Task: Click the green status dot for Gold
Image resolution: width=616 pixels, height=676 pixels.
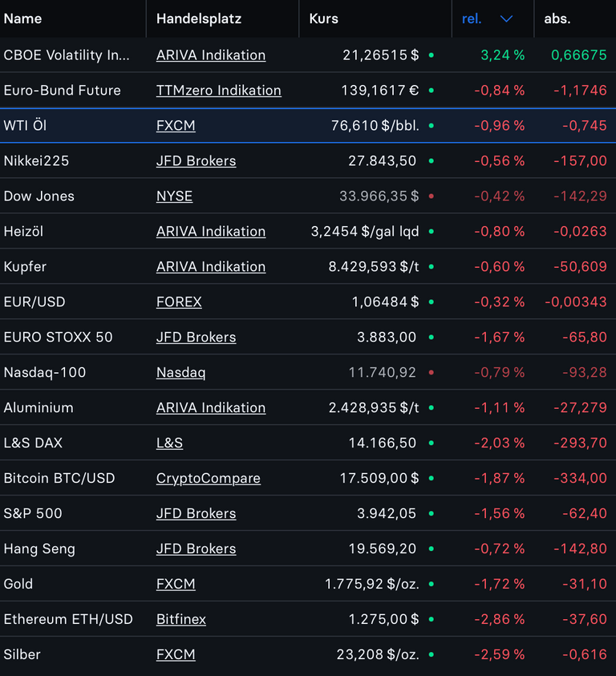Action: [431, 584]
